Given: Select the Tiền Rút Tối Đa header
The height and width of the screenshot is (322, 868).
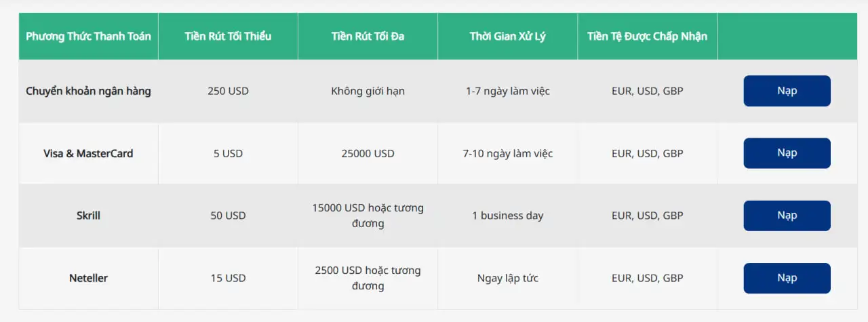Looking at the screenshot, I should 368,36.
